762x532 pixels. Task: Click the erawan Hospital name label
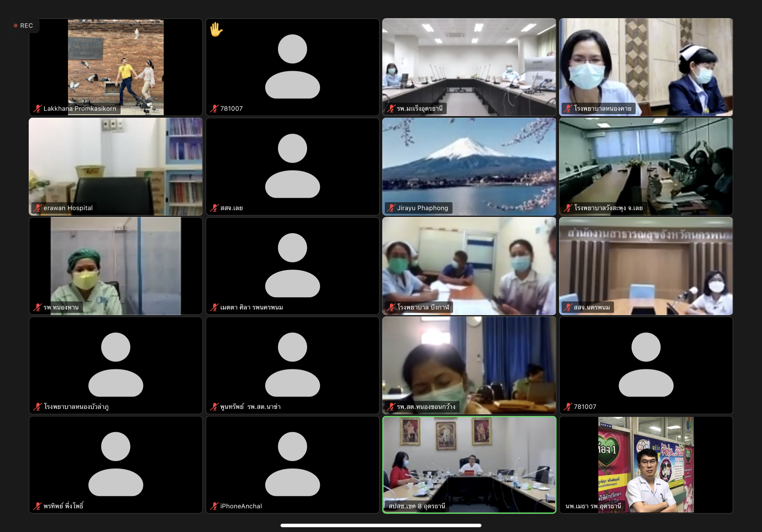(x=68, y=208)
